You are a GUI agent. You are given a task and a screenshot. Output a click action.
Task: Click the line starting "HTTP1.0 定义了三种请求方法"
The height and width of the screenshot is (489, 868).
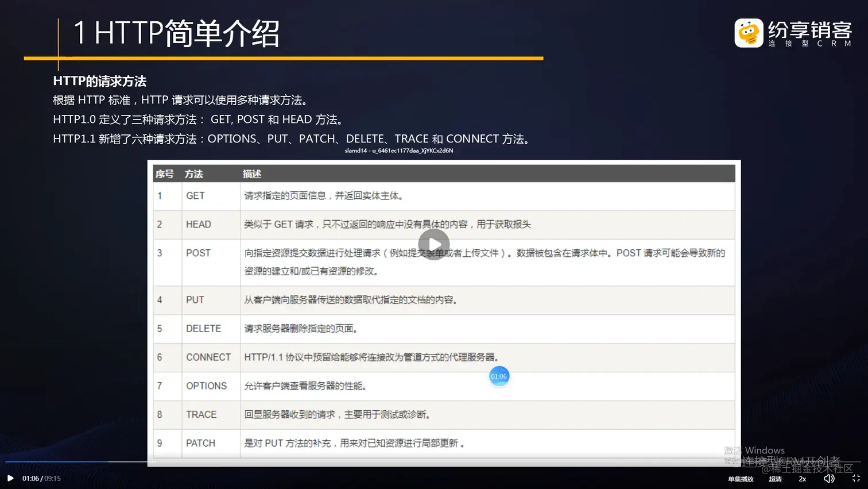(200, 120)
